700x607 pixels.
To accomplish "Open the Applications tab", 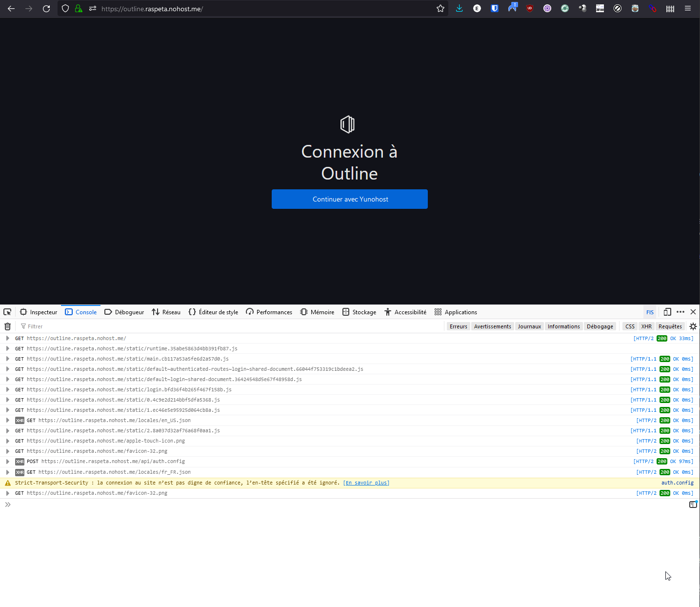I will click(456, 312).
